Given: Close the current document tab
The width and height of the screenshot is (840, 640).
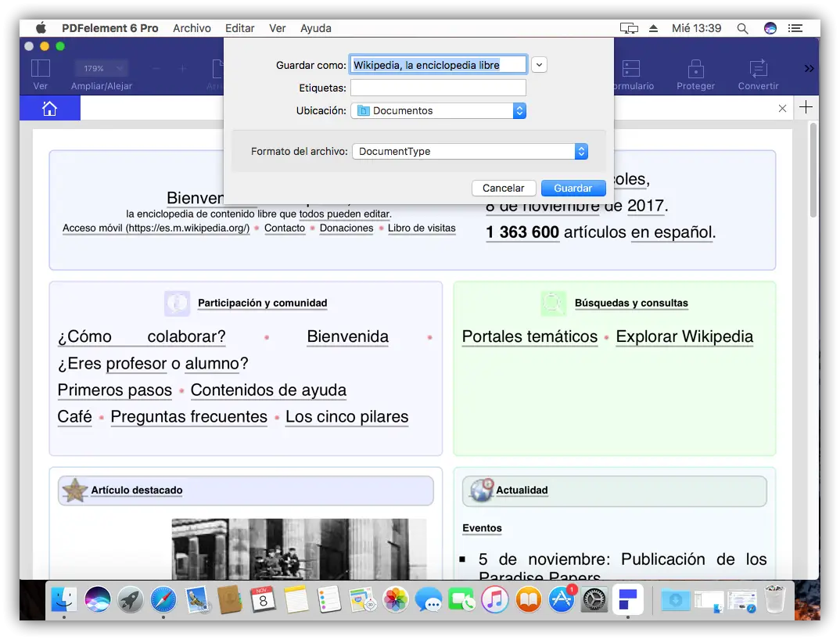Looking at the screenshot, I should [x=782, y=108].
